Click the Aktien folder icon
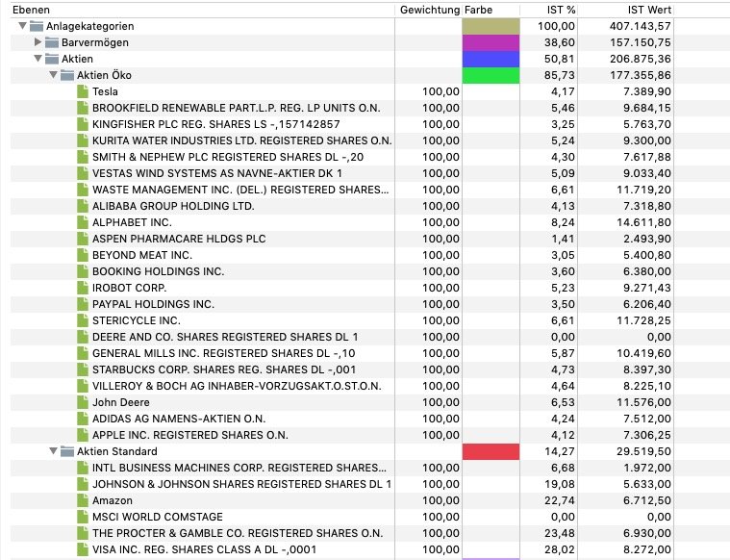 (x=52, y=59)
